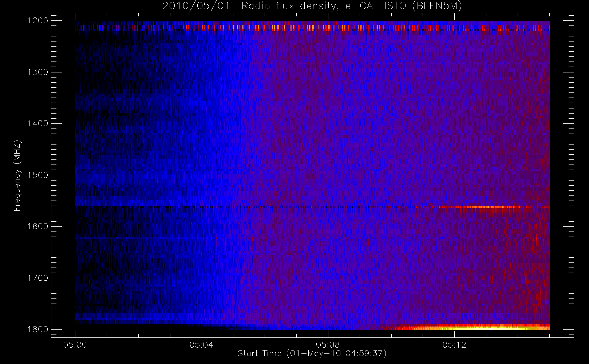
Task: Select the 1200 frequency tick label
Action: pyautogui.click(x=38, y=21)
